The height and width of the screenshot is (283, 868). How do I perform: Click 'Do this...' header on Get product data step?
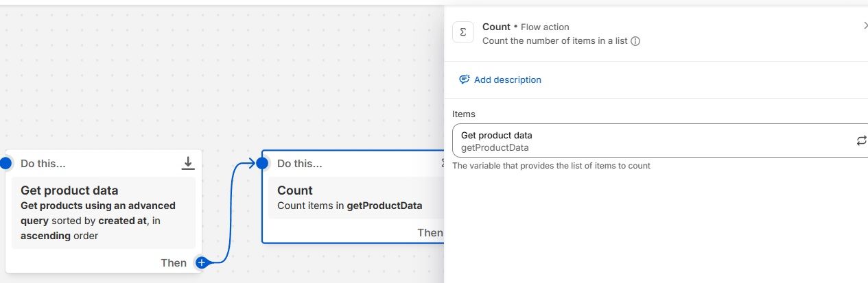click(43, 164)
